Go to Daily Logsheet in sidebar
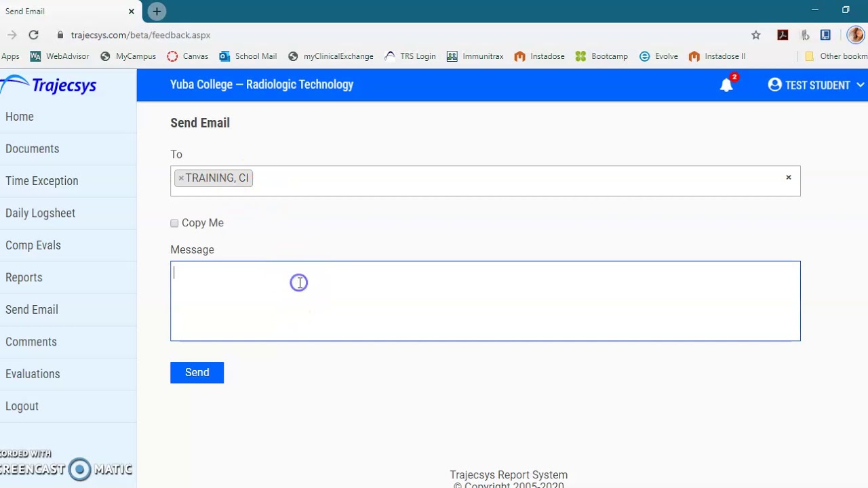 pos(40,213)
